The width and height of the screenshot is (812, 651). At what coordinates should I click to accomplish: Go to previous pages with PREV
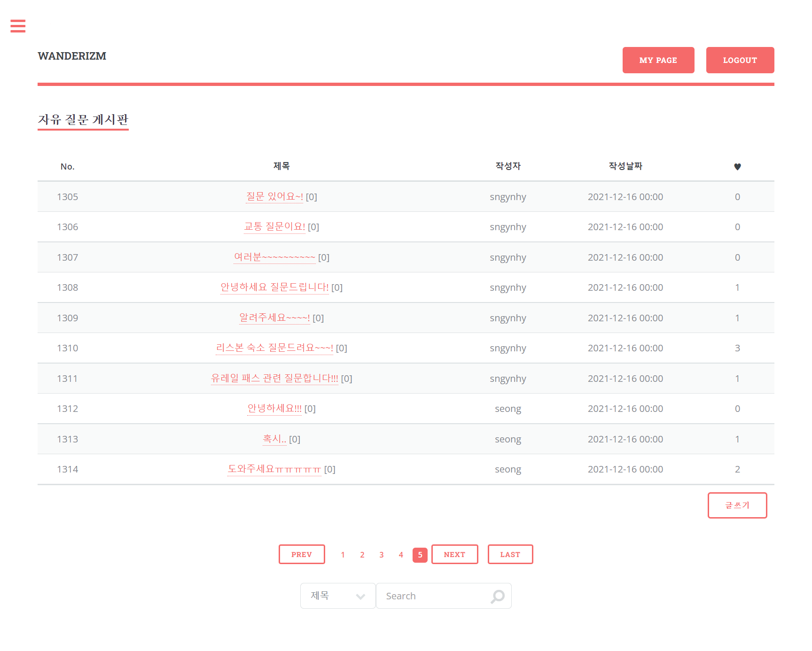point(302,554)
